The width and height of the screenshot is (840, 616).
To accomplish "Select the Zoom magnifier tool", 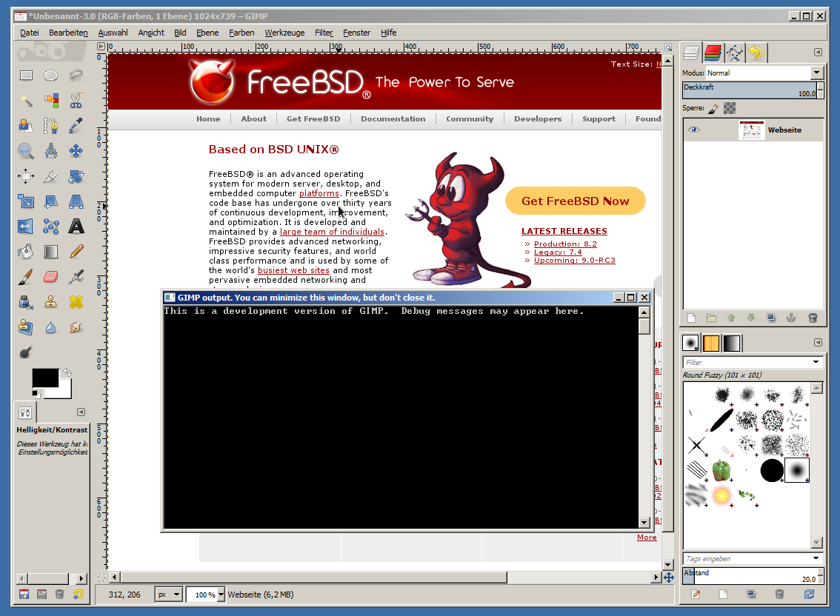I will pyautogui.click(x=26, y=150).
